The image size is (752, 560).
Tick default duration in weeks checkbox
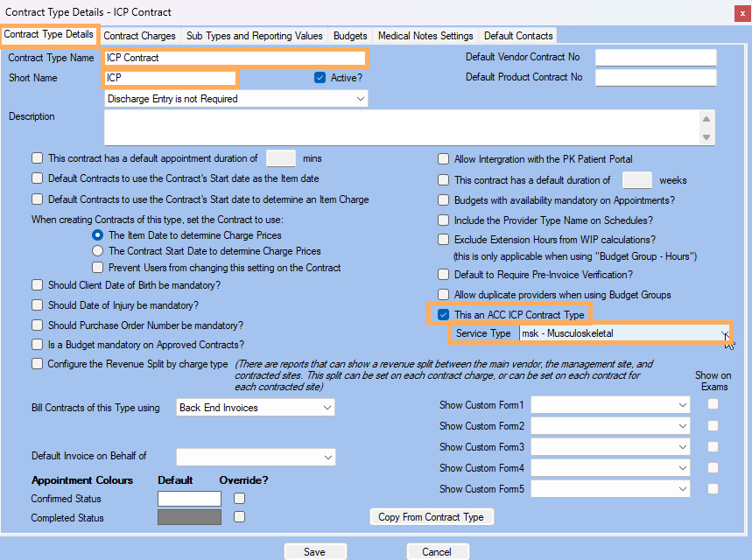443,179
